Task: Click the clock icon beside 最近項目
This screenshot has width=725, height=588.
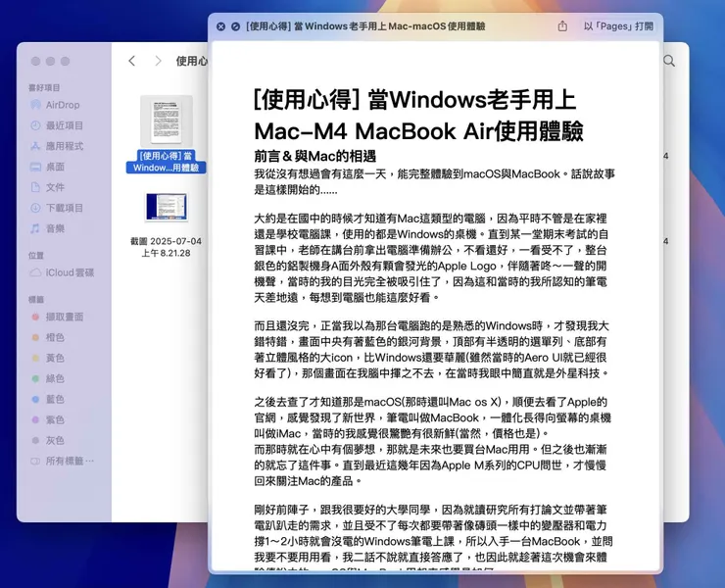Action: tap(35, 125)
